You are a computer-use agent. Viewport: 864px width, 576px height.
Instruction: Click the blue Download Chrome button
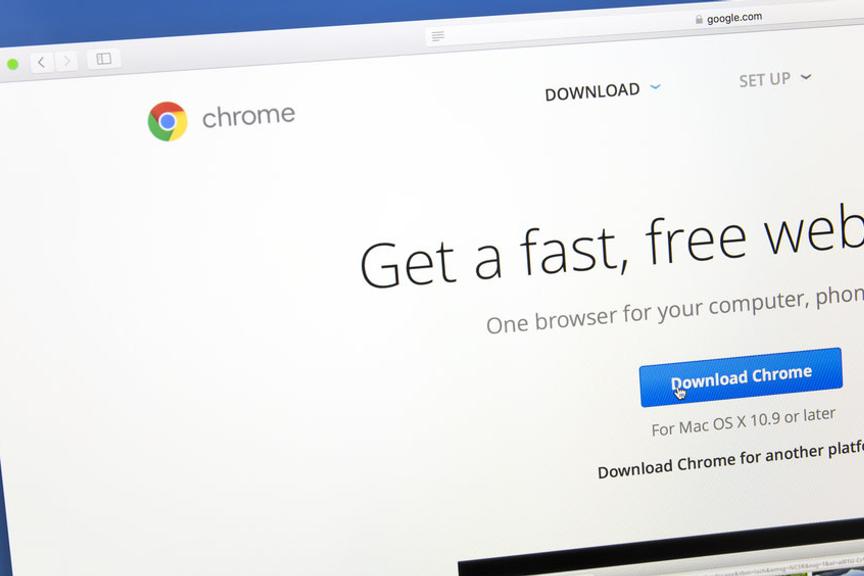(741, 378)
